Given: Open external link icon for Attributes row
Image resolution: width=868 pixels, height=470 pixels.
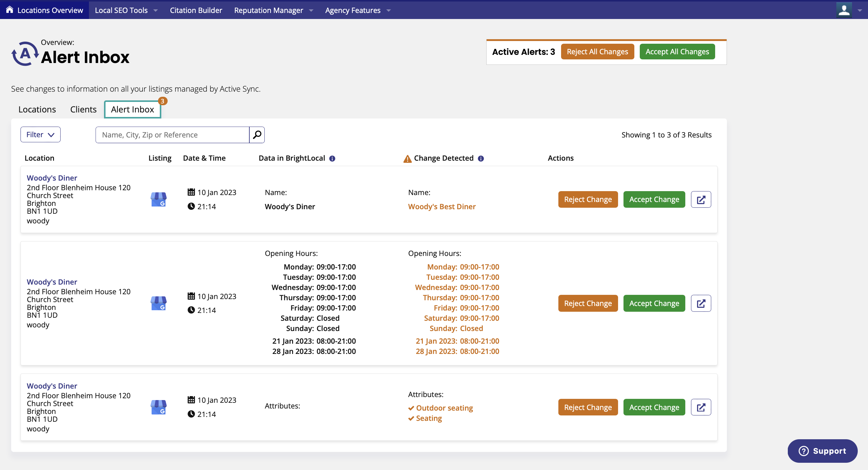Looking at the screenshot, I should tap(701, 407).
